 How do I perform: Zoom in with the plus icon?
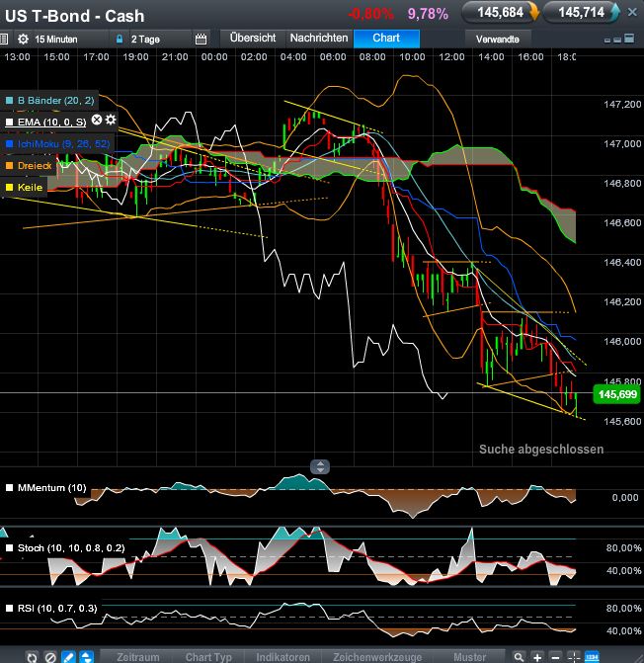(537, 657)
